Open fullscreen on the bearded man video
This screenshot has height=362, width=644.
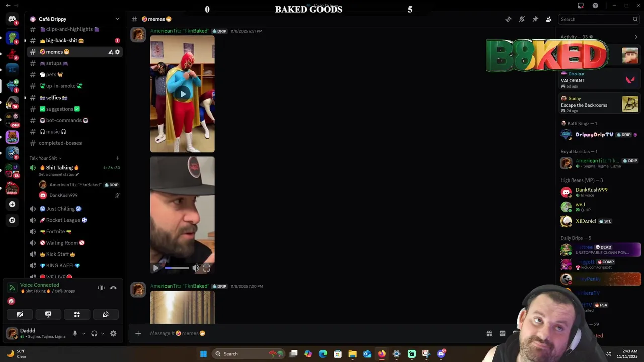[x=207, y=268]
